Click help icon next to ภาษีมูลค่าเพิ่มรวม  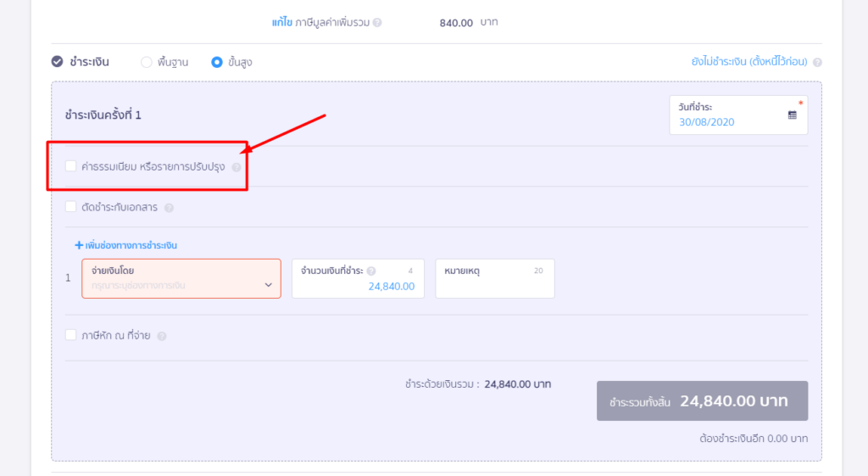click(377, 23)
